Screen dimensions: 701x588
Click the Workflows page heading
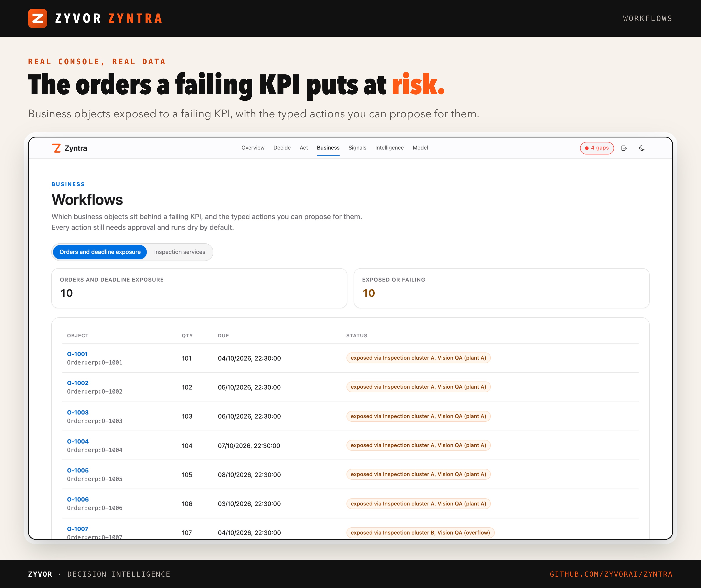click(87, 200)
